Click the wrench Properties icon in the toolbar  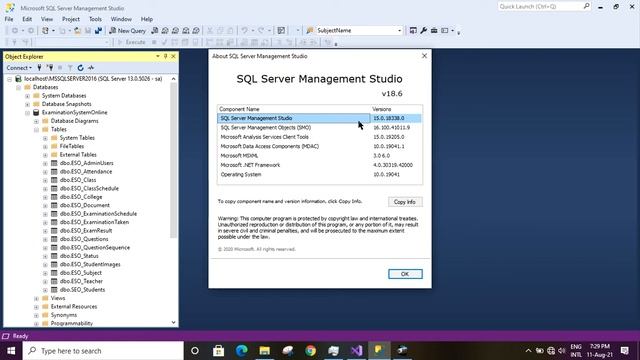[424, 31]
